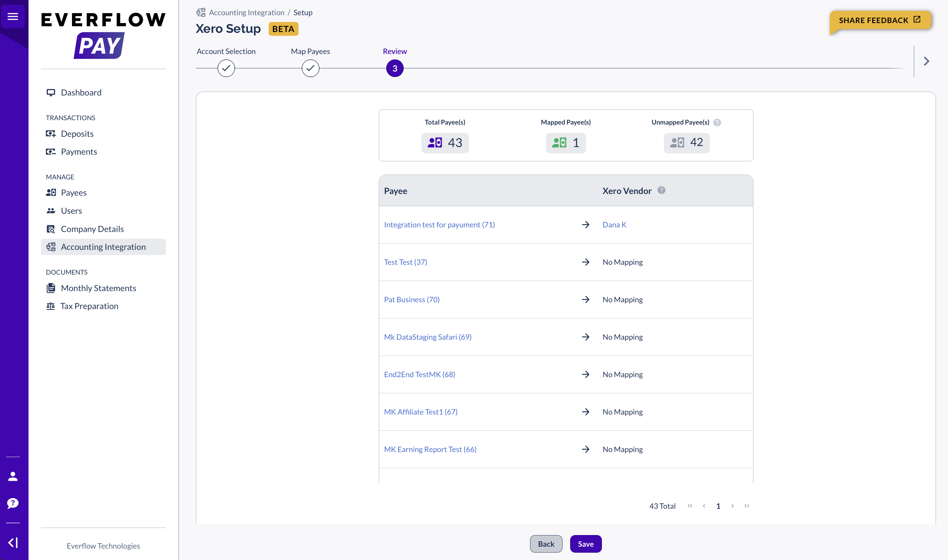Screen dimensions: 948x560
Task: Open Tax Preparation from sidebar
Action: tap(89, 306)
